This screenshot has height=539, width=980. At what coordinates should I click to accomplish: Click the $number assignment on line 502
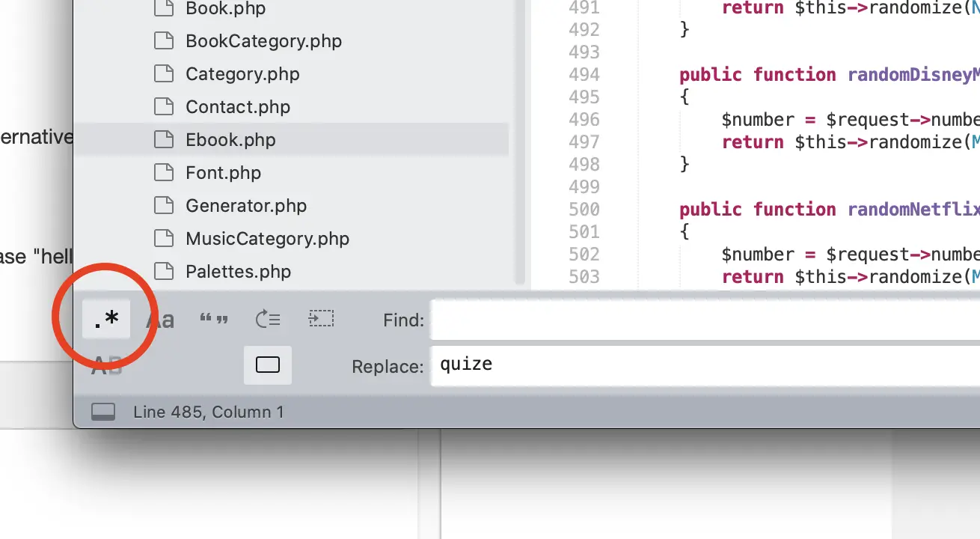851,255
